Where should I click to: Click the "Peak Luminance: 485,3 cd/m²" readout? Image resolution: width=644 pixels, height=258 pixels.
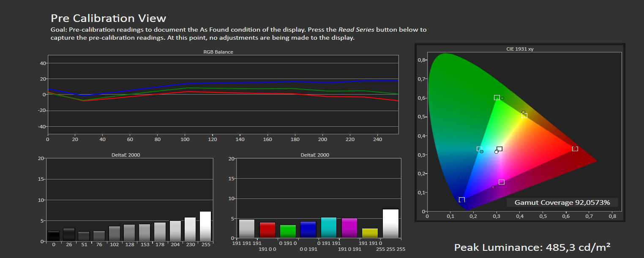tap(532, 247)
